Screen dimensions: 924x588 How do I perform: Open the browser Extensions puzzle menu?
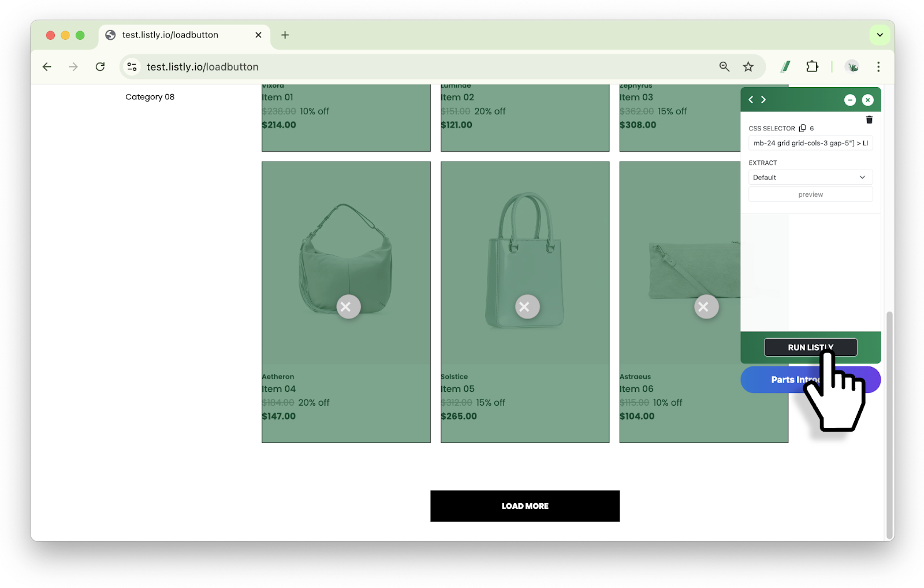click(x=812, y=67)
